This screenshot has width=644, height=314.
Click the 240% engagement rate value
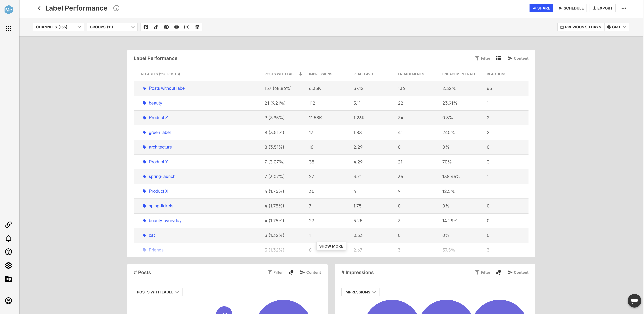click(x=449, y=132)
